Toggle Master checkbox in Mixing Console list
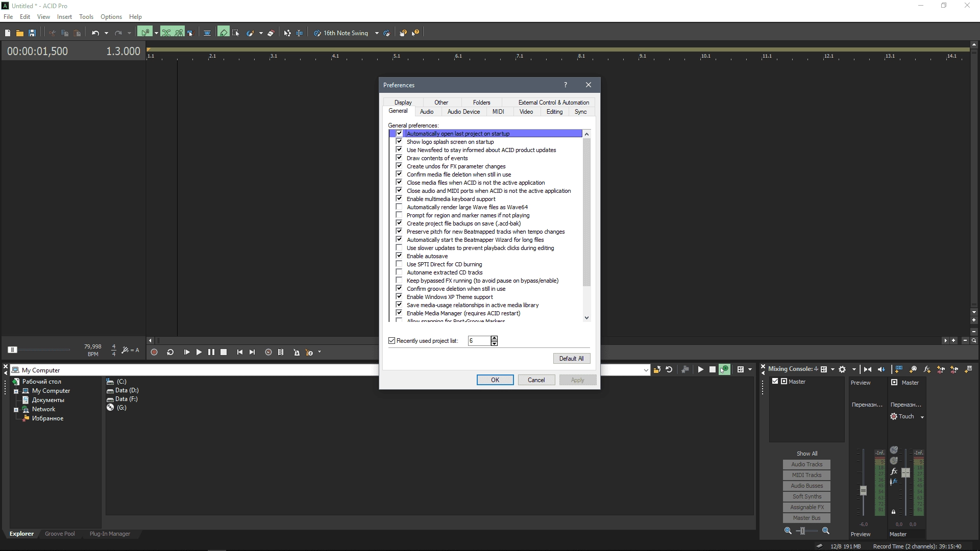The width and height of the screenshot is (980, 551). pos(775,382)
